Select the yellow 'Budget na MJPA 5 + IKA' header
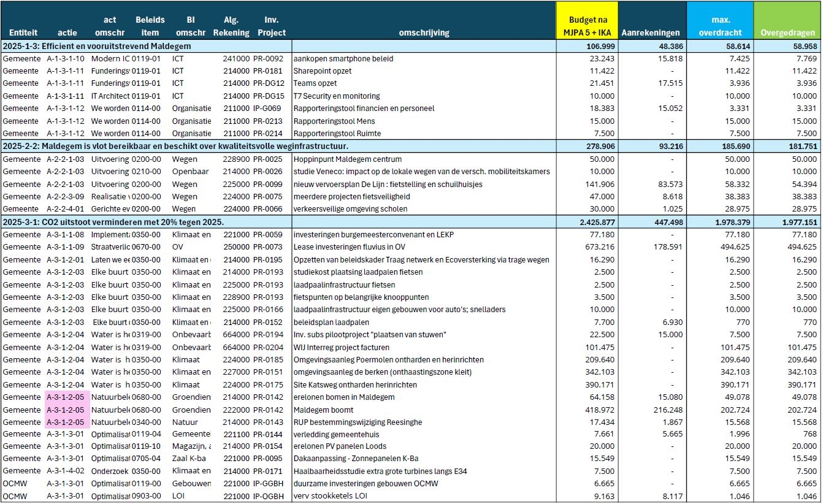 (x=586, y=21)
